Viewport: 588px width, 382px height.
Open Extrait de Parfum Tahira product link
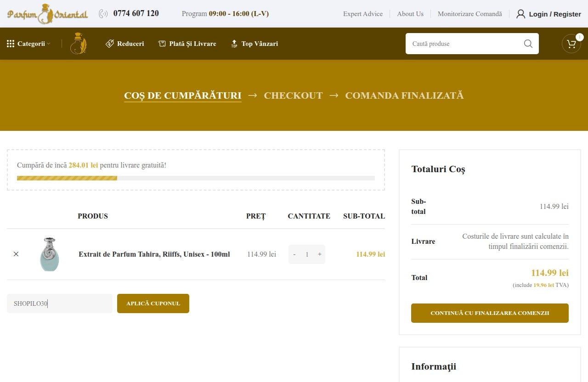[154, 254]
